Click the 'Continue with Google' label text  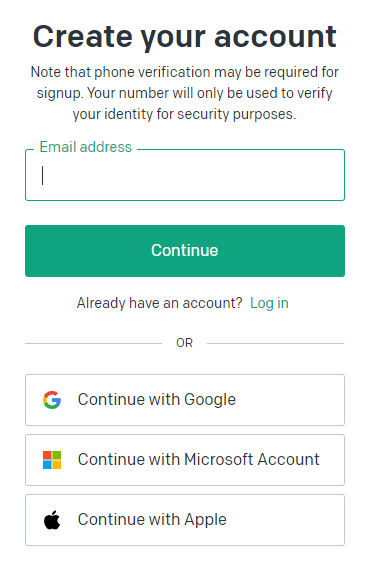(157, 400)
